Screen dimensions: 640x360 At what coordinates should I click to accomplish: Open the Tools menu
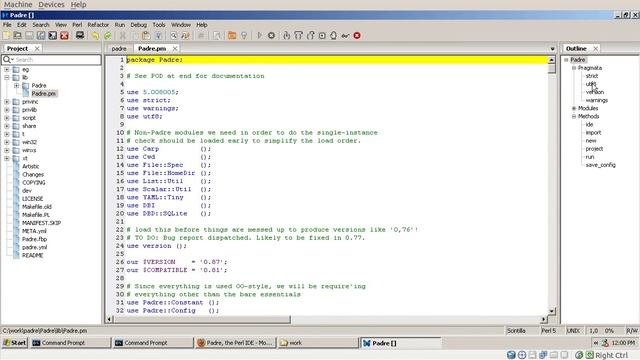[159, 25]
